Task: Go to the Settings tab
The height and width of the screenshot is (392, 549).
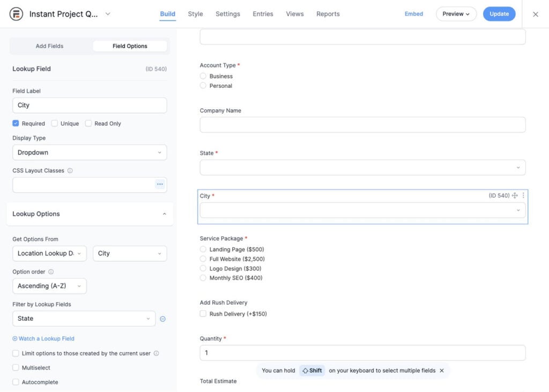Action: coord(227,14)
